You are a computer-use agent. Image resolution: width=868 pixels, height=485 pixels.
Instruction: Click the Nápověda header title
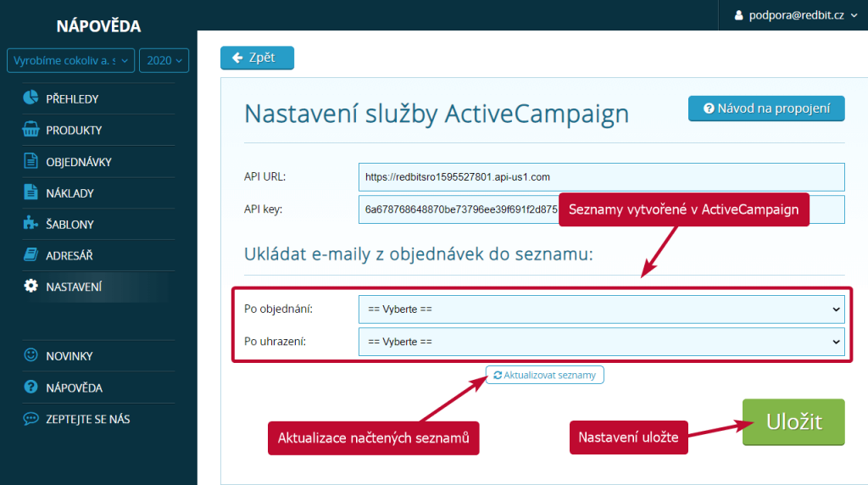[x=98, y=26]
